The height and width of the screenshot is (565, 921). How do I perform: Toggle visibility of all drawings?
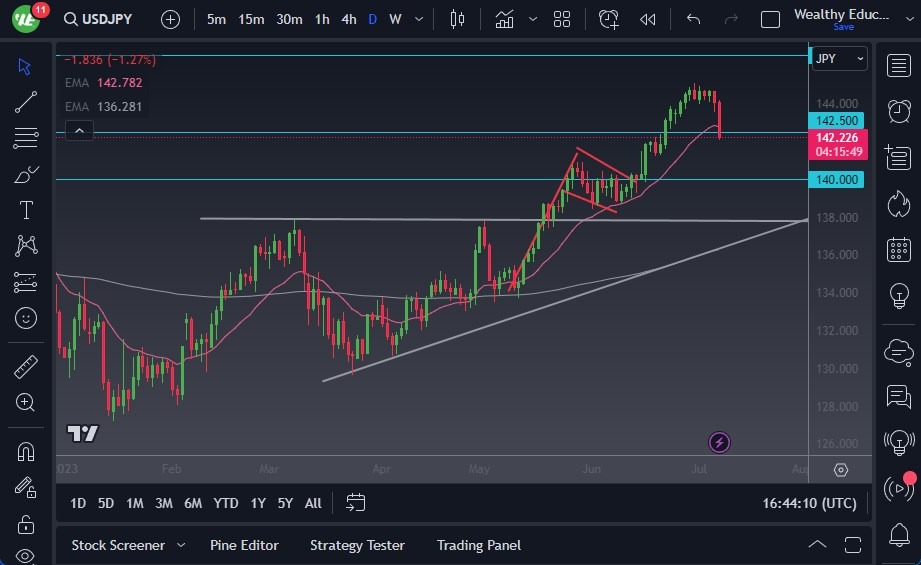[26, 556]
